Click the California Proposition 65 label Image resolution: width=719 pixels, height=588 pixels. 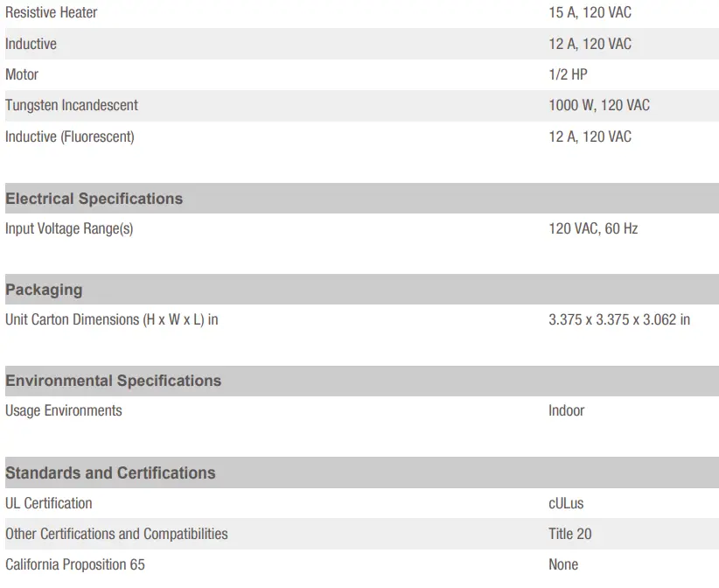point(75,564)
